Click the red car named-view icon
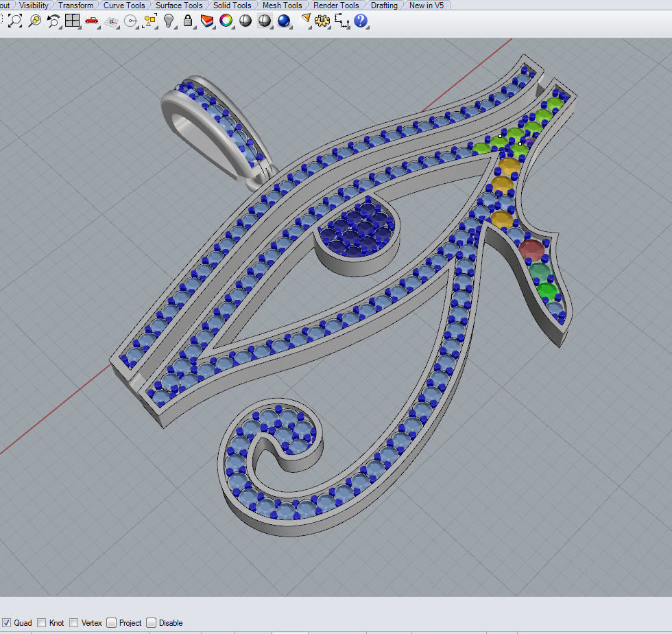This screenshot has height=634, width=672. coord(91,20)
